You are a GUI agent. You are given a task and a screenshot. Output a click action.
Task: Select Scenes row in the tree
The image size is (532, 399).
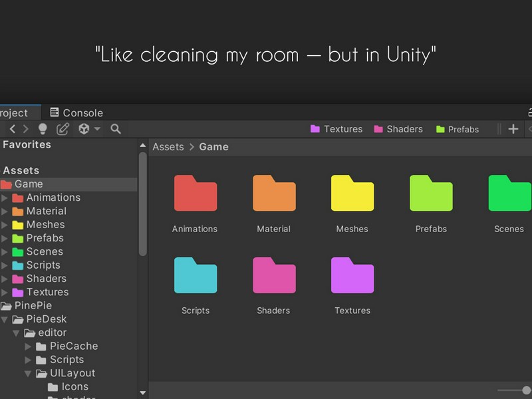pos(68,252)
